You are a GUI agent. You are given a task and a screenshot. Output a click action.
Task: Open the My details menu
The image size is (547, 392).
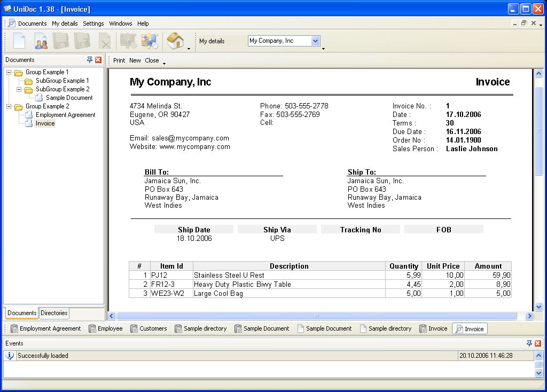coord(65,23)
